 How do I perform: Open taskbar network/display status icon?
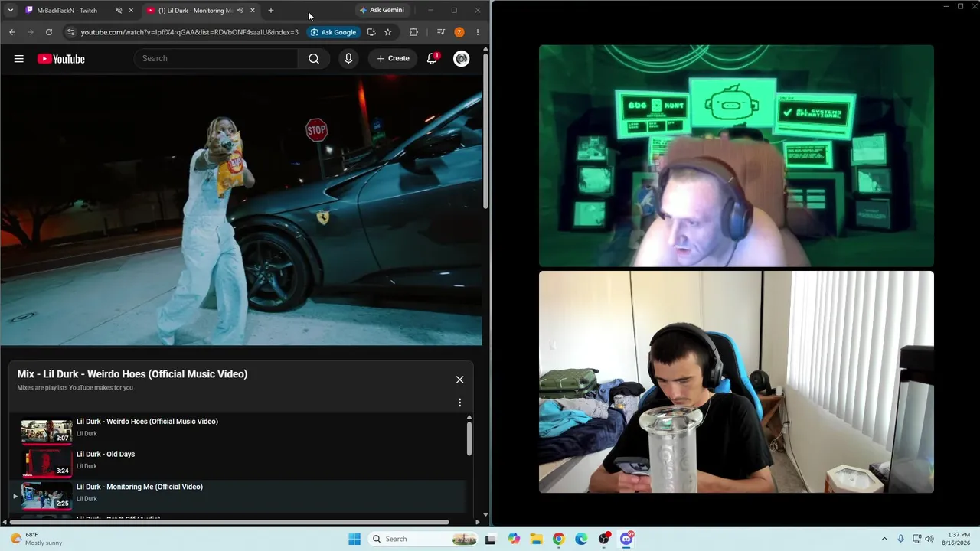tap(916, 539)
